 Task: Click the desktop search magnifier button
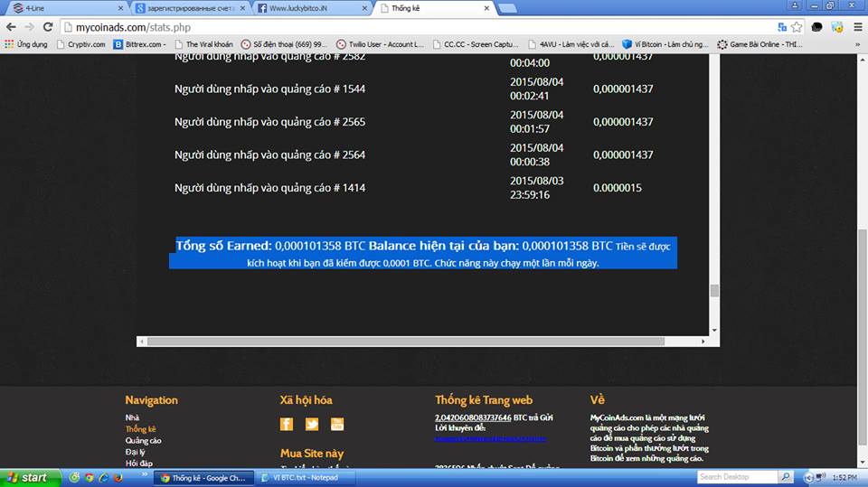pyautogui.click(x=785, y=476)
